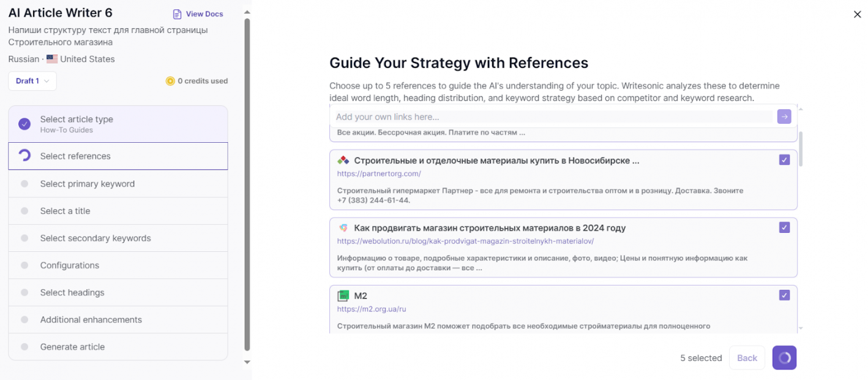Click the United States flag icon
Screen dimensions: 868x380
click(52, 59)
